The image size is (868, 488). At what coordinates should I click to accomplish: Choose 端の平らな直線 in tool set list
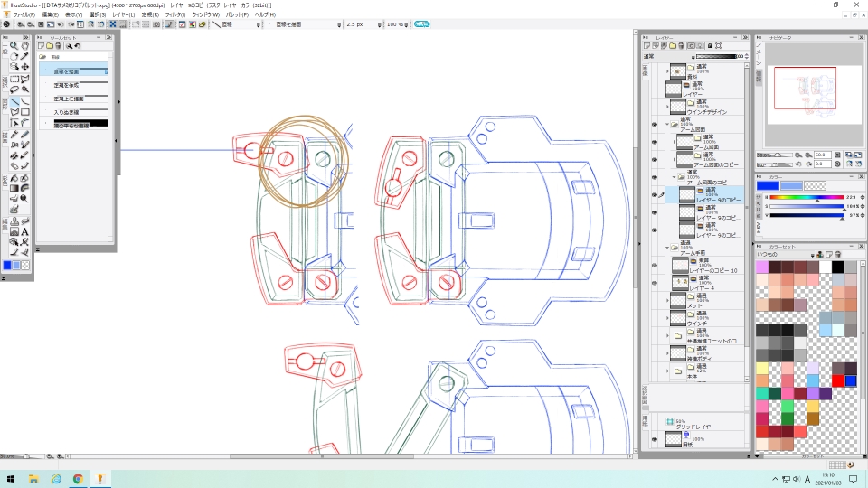click(x=73, y=125)
